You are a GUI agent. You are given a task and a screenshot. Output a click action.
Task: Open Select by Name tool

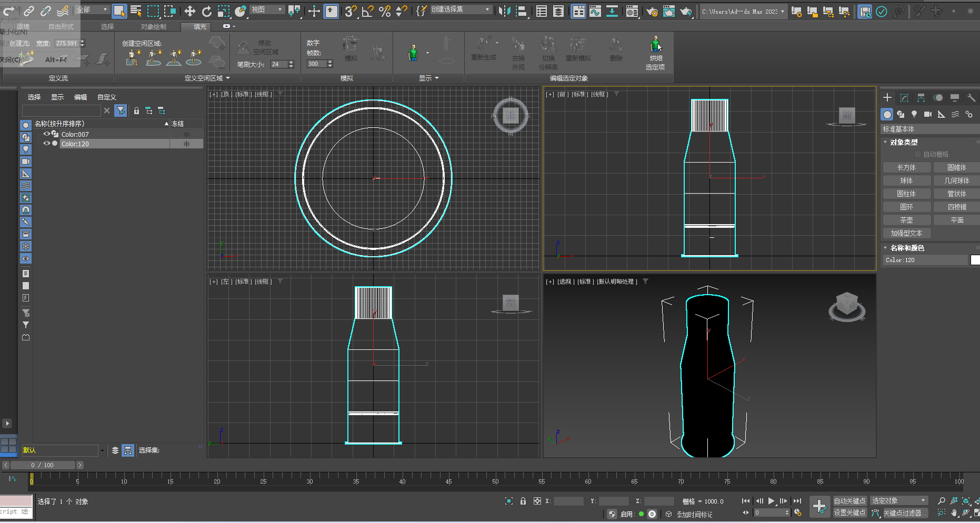pyautogui.click(x=136, y=11)
